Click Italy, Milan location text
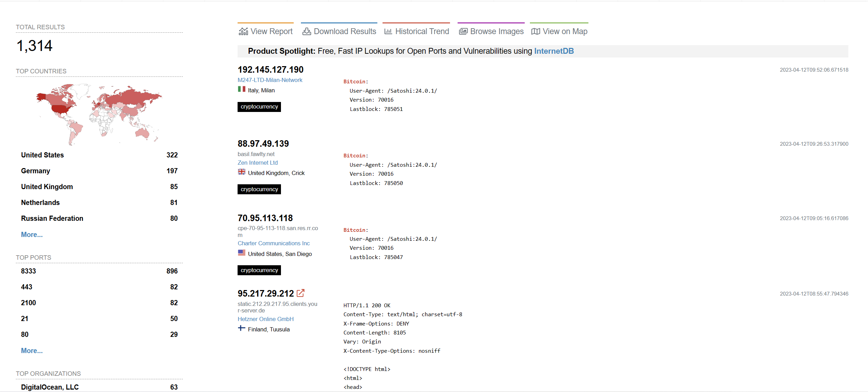The image size is (868, 392). click(261, 90)
